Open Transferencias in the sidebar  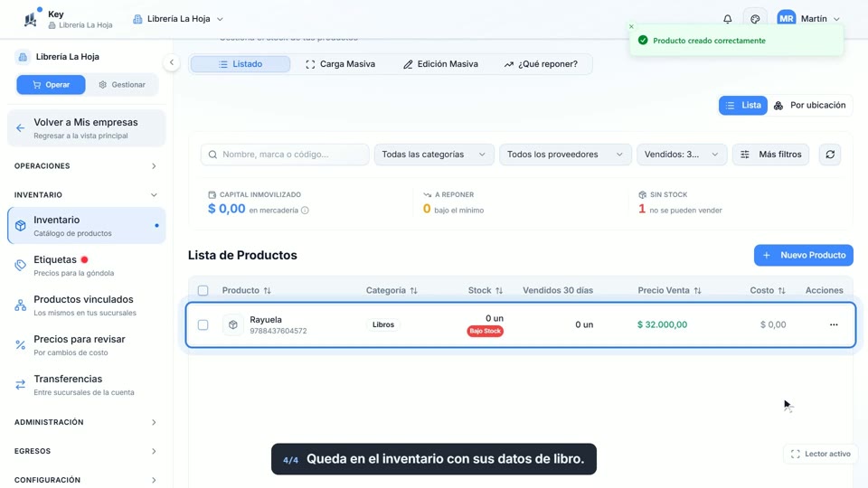tap(87, 385)
